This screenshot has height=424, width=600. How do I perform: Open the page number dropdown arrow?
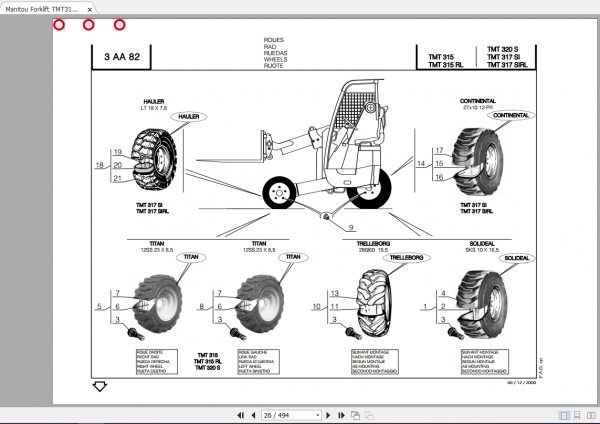(x=318, y=415)
